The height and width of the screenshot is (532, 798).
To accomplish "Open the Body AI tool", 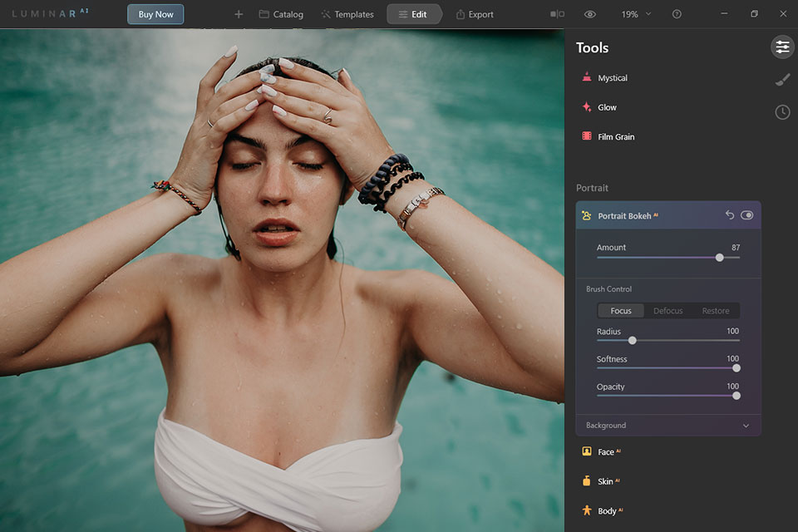I will point(602,510).
